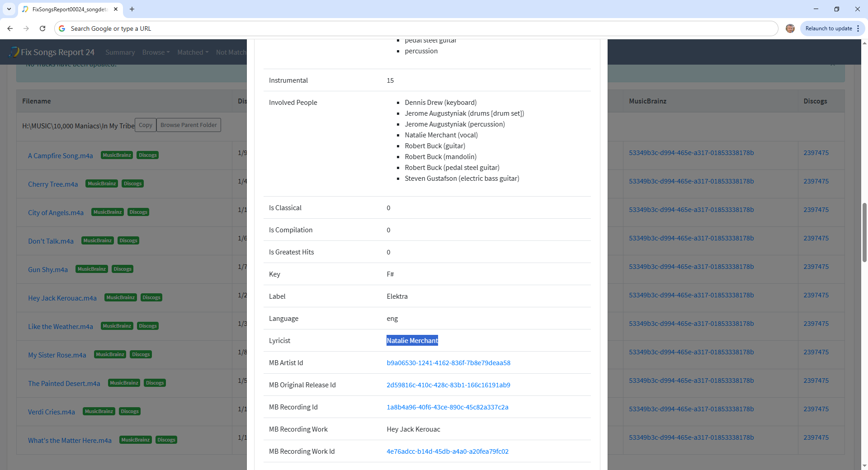Click the Copy button next to folder path
The image size is (868, 470).
coord(145,125)
